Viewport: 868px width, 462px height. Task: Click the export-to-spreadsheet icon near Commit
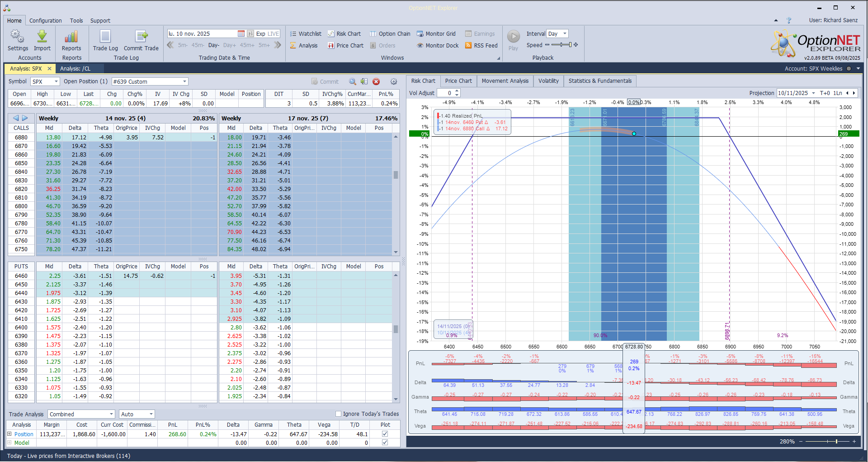coord(364,81)
